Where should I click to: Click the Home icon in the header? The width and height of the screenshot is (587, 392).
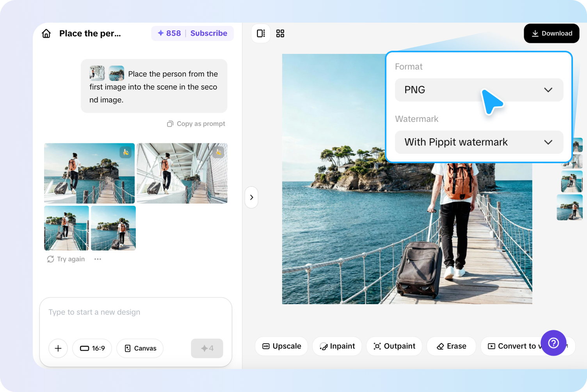click(46, 33)
